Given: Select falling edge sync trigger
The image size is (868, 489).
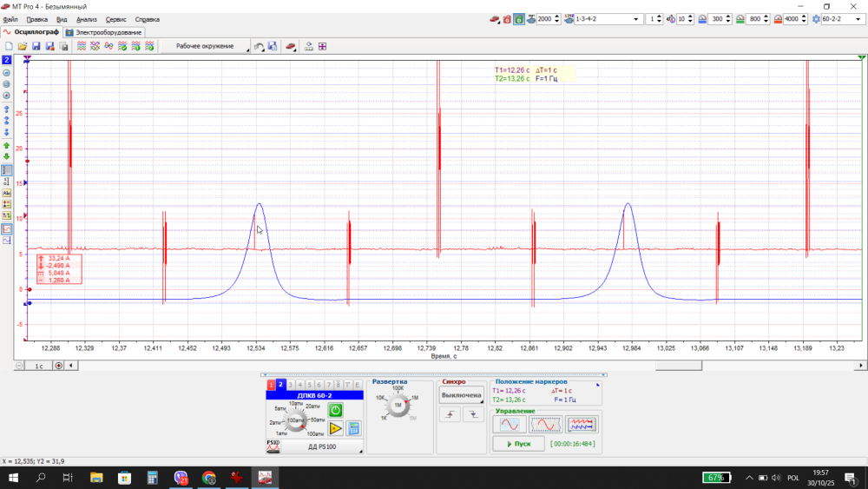Looking at the screenshot, I should click(473, 416).
